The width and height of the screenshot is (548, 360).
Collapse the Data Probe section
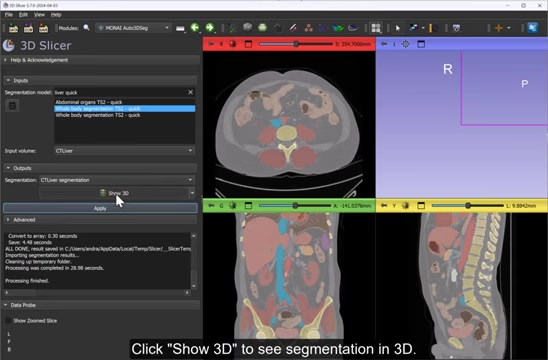(x=101, y=305)
